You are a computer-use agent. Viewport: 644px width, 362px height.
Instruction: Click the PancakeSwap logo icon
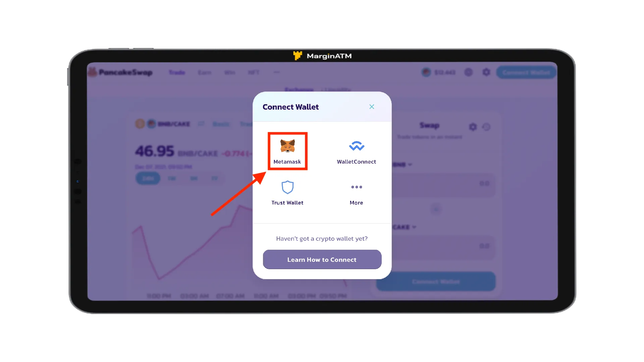click(x=91, y=72)
